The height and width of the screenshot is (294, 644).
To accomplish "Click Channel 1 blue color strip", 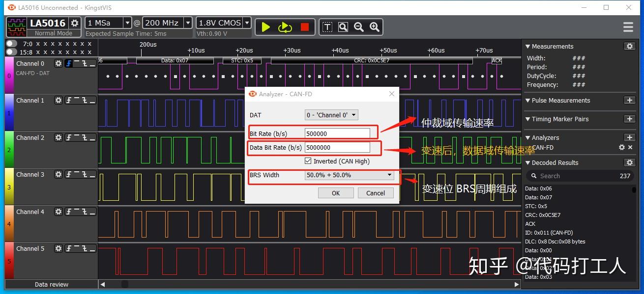I will [9, 112].
